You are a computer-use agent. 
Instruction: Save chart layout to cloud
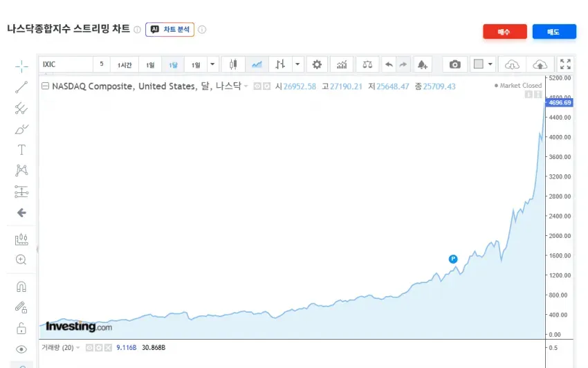[x=540, y=64]
